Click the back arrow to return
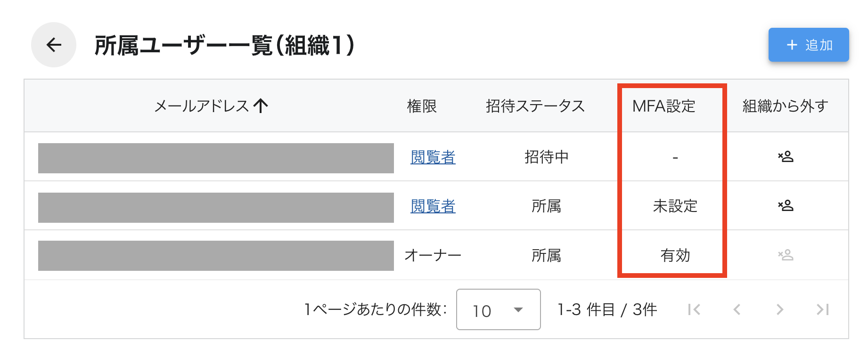868x357 pixels. pos(53,45)
